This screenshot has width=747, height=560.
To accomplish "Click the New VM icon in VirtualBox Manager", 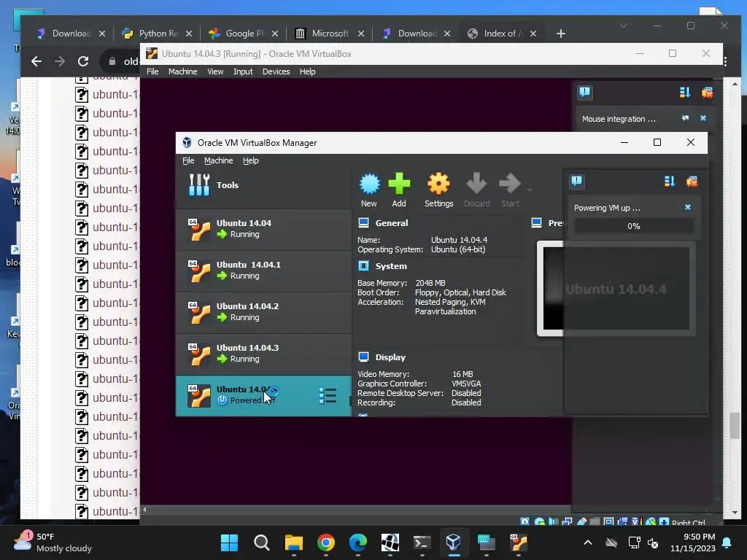I will [x=369, y=190].
